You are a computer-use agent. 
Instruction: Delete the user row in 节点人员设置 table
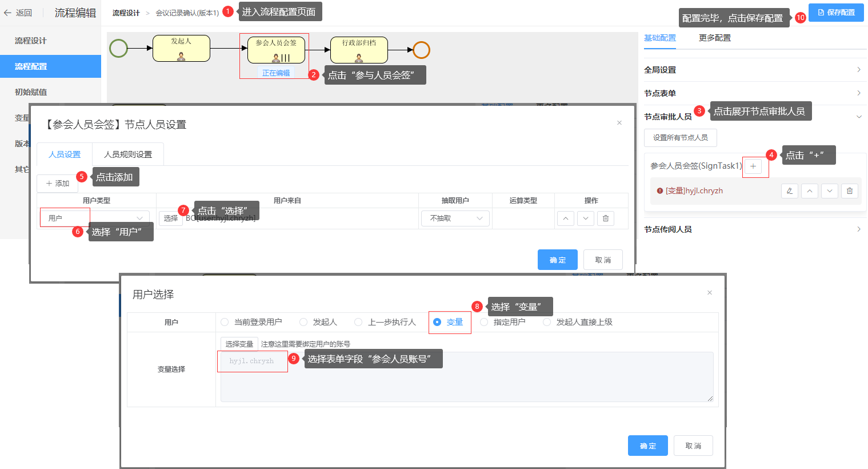[x=606, y=218]
